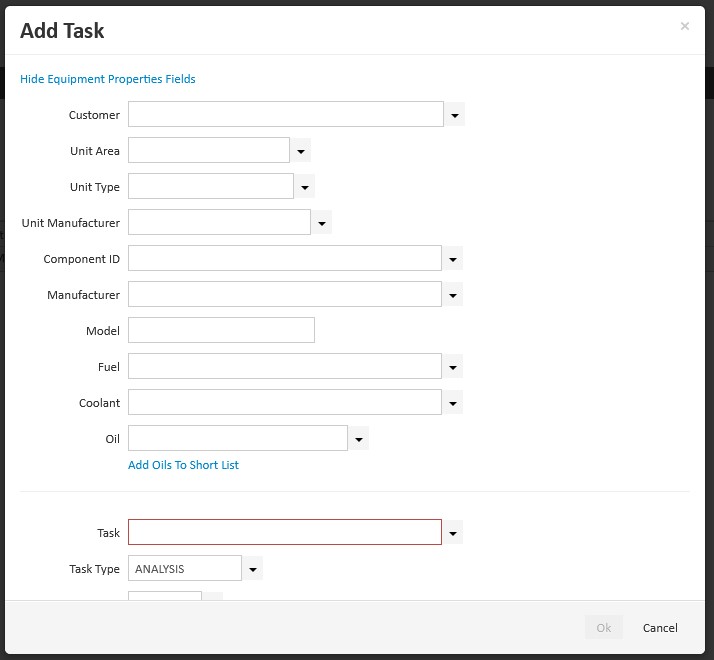Image resolution: width=714 pixels, height=660 pixels.
Task: Focus the Component ID input field
Action: 285,259
